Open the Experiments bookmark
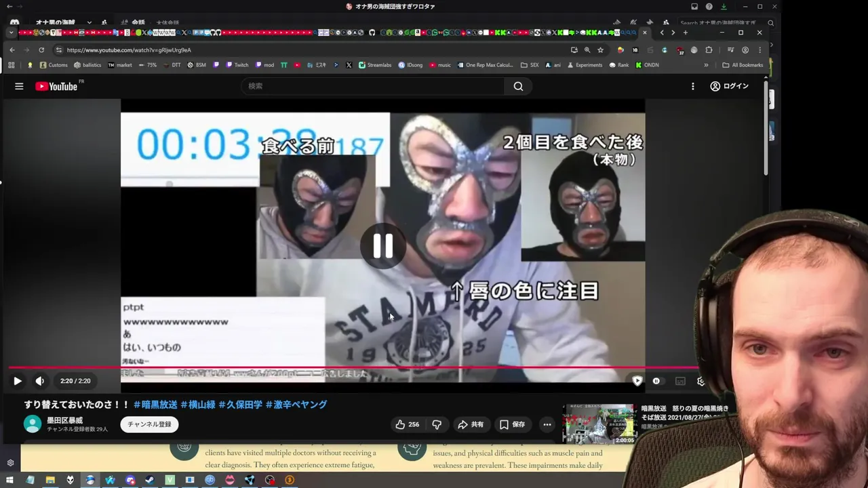 coord(585,65)
